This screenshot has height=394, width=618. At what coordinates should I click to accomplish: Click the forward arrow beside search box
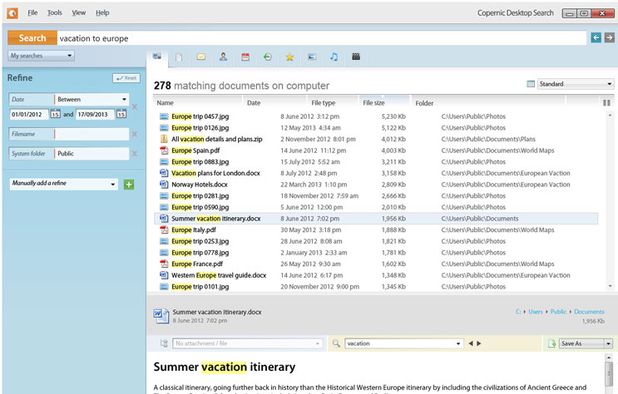[x=609, y=38]
